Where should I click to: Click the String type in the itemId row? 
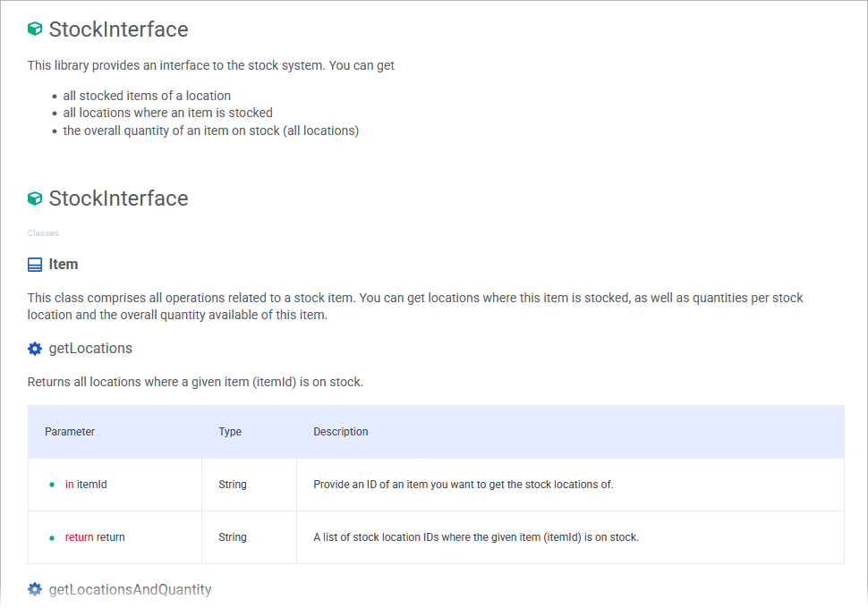tap(233, 485)
